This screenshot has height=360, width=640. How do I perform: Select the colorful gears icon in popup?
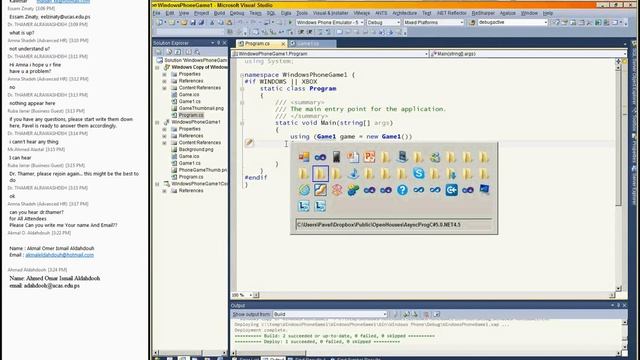point(353,190)
